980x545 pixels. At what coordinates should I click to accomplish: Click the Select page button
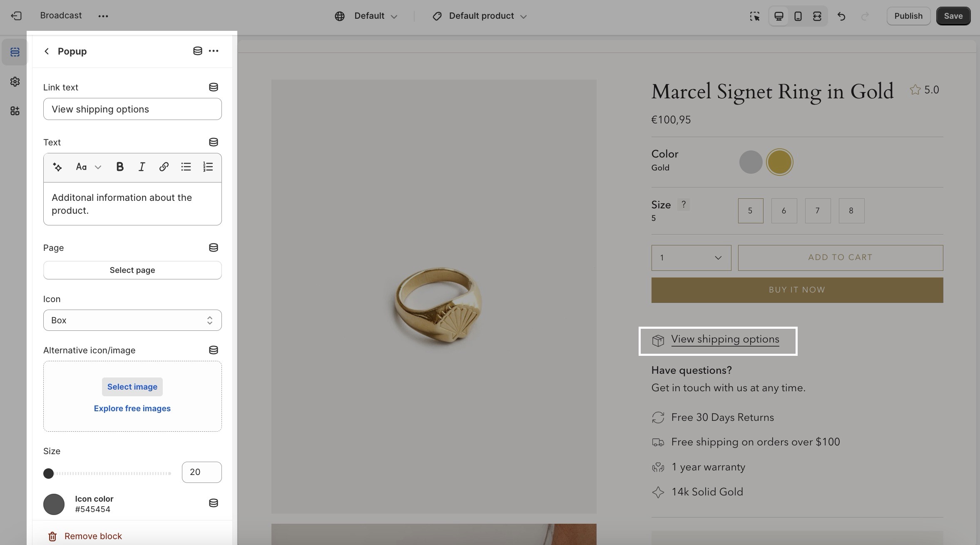tap(132, 270)
